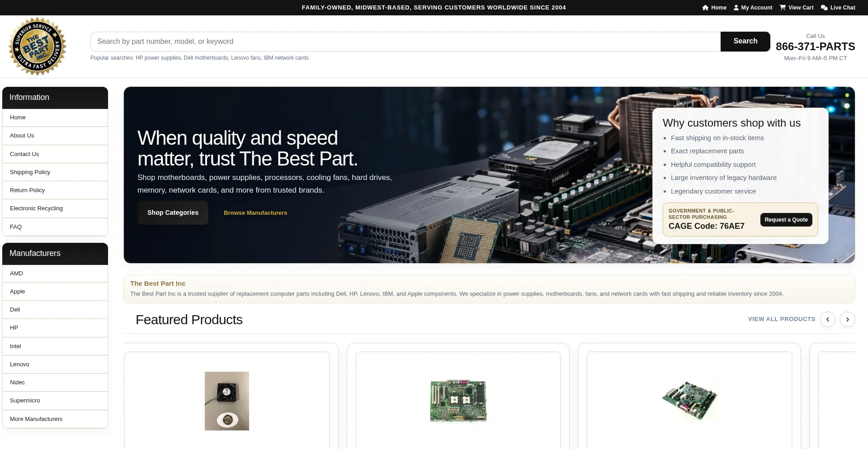Click the 866-371-PARTS phone number
Viewport: 868px width, 449px height.
click(x=815, y=47)
